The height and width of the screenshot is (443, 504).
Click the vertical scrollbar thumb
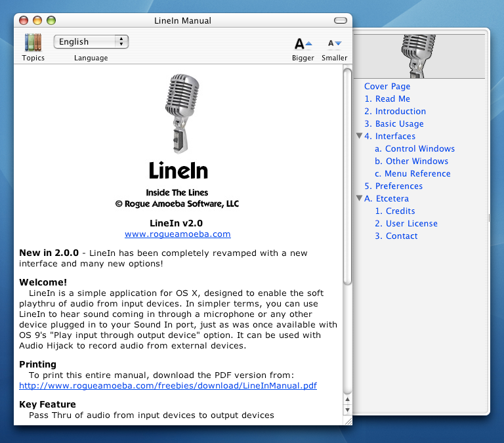(347, 177)
